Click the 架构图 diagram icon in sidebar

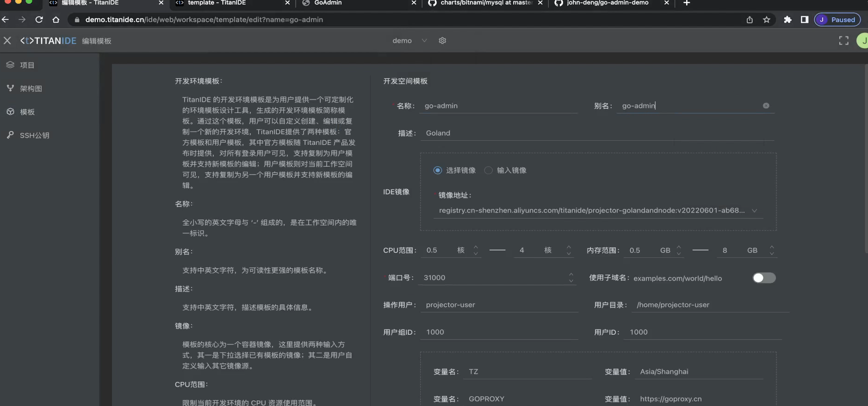coord(10,88)
